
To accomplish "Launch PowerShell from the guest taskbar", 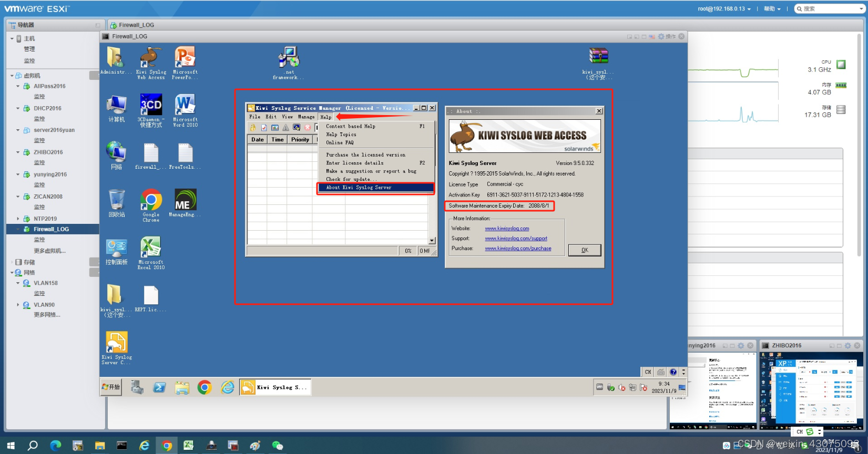I will (x=159, y=388).
